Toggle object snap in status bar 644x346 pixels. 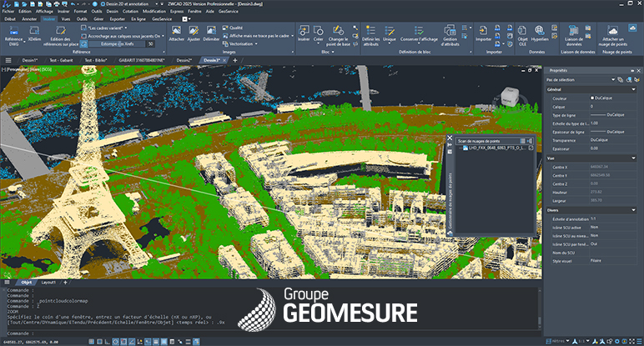coord(124,342)
